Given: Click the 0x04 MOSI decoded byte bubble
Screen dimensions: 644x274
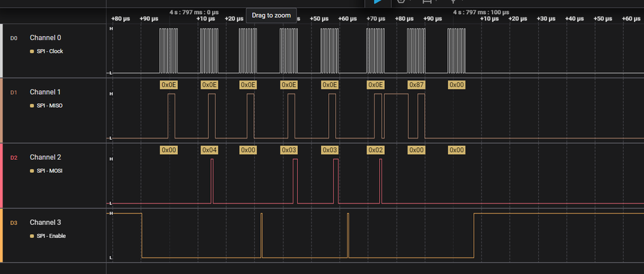Looking at the screenshot, I should tap(210, 150).
